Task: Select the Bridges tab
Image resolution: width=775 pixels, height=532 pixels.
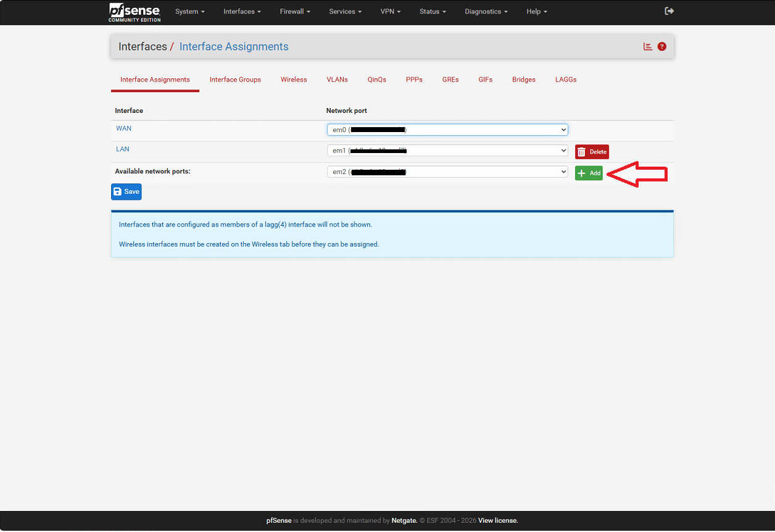Action: (x=523, y=80)
